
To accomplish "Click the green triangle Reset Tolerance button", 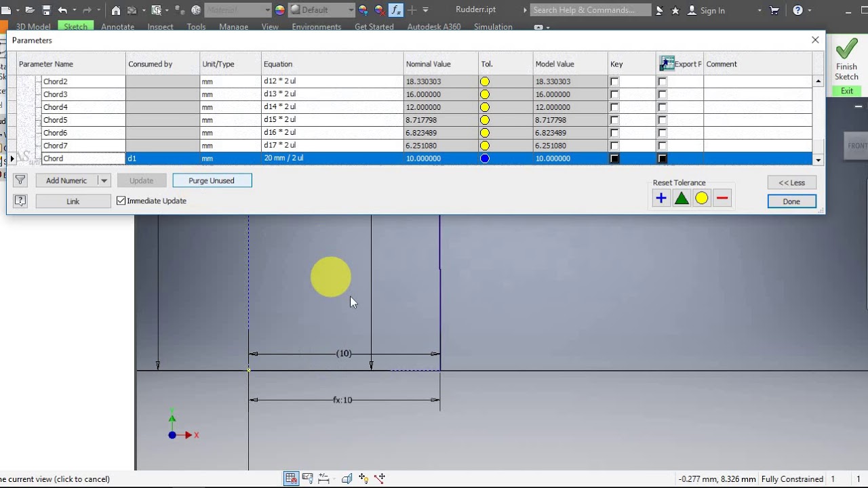I will (x=682, y=198).
